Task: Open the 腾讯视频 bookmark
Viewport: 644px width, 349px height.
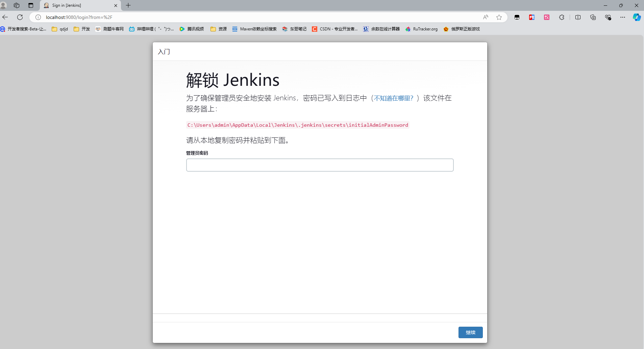Action: pos(192,29)
